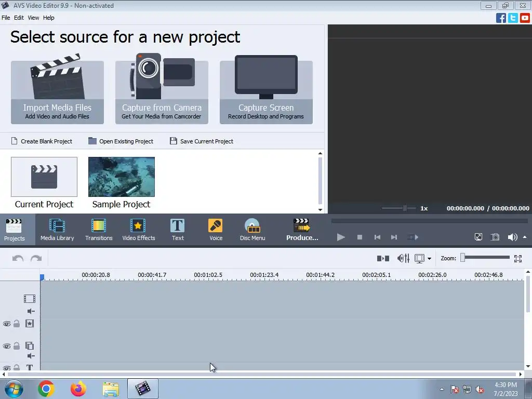
Task: Jump to next scene in preview
Action: pyautogui.click(x=413, y=237)
